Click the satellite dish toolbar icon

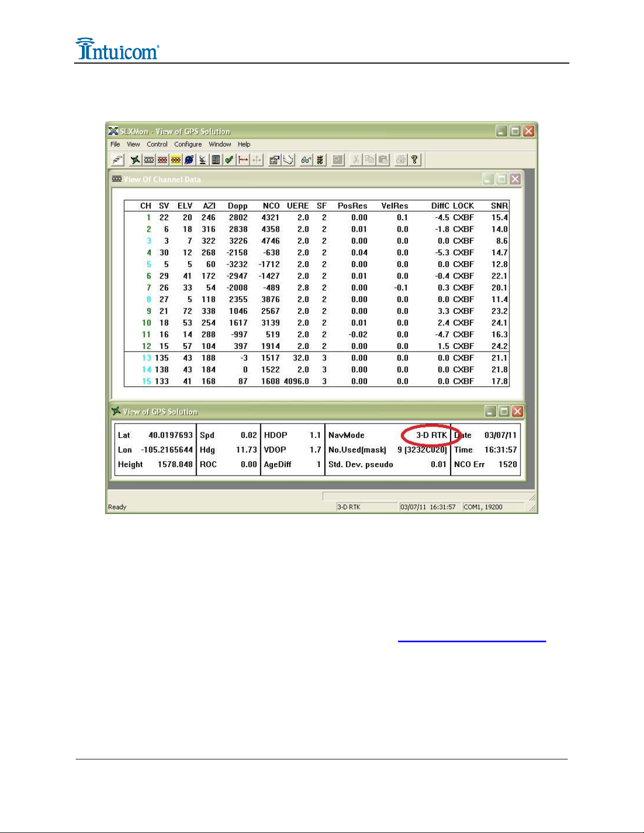click(x=202, y=160)
